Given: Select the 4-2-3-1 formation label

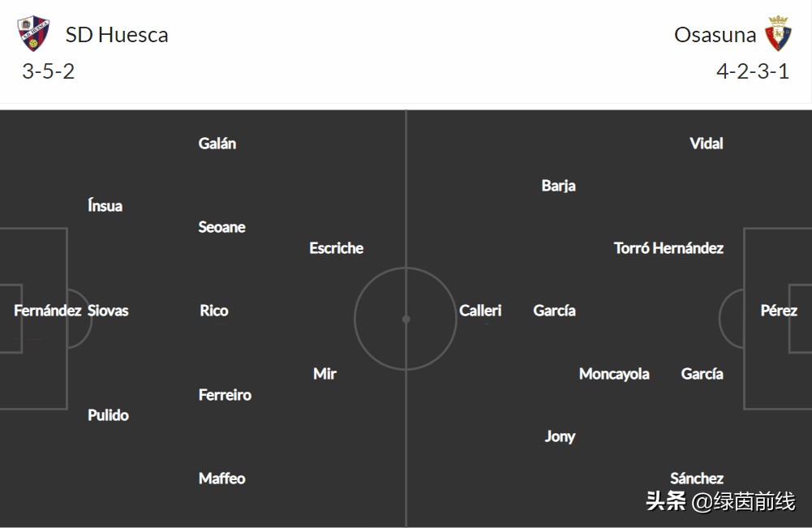Looking at the screenshot, I should tap(752, 71).
